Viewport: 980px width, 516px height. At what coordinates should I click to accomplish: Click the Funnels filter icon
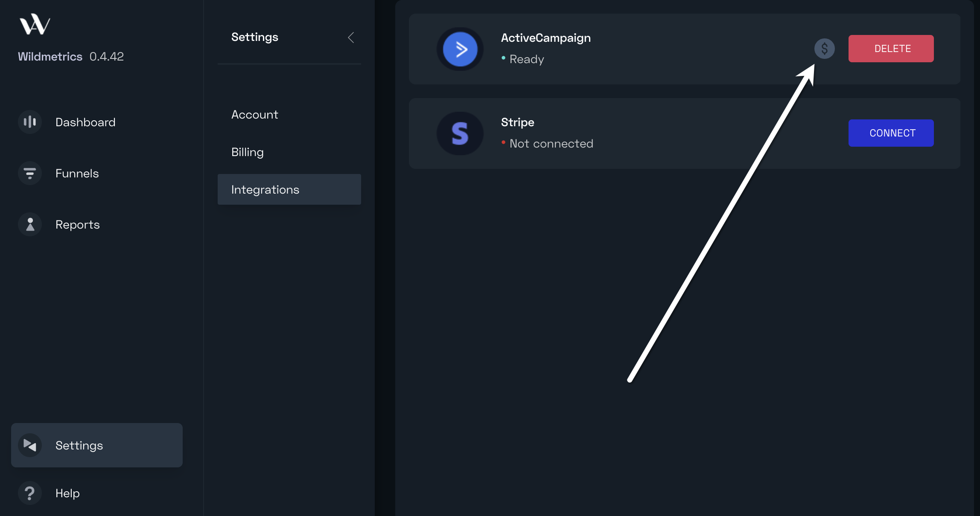click(x=30, y=173)
